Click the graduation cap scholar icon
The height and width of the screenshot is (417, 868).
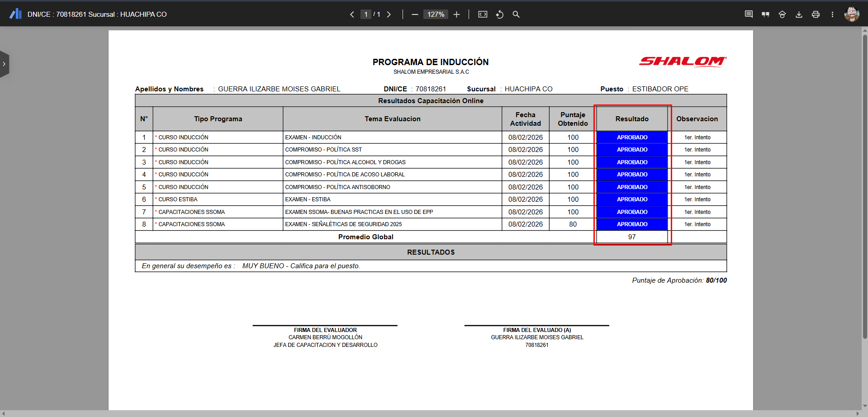point(782,14)
